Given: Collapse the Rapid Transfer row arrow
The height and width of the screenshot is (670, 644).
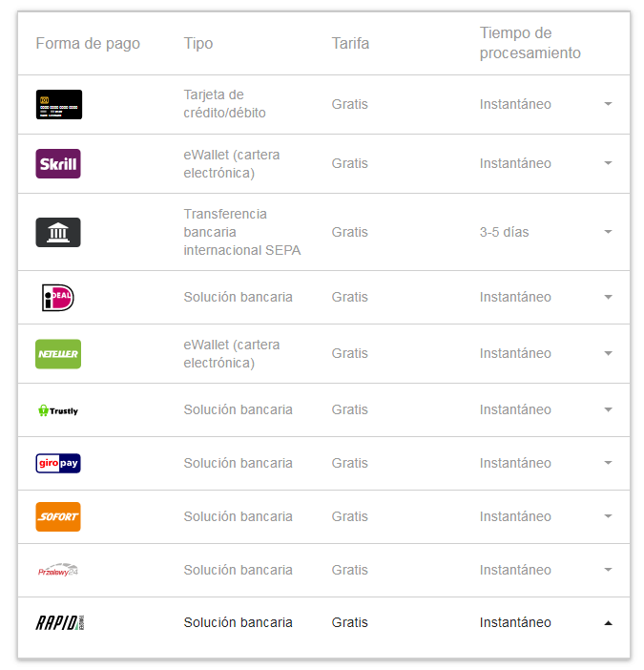Looking at the screenshot, I should click(608, 623).
